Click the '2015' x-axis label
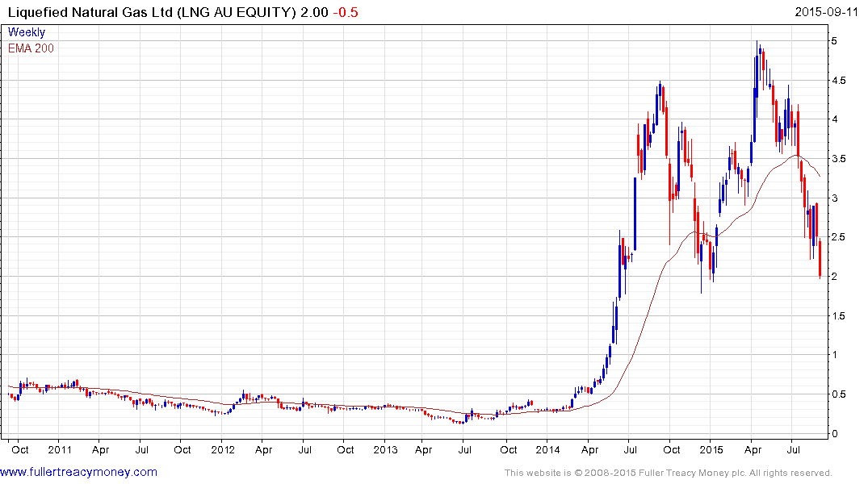Screen dimensions: 868x484 (711, 449)
